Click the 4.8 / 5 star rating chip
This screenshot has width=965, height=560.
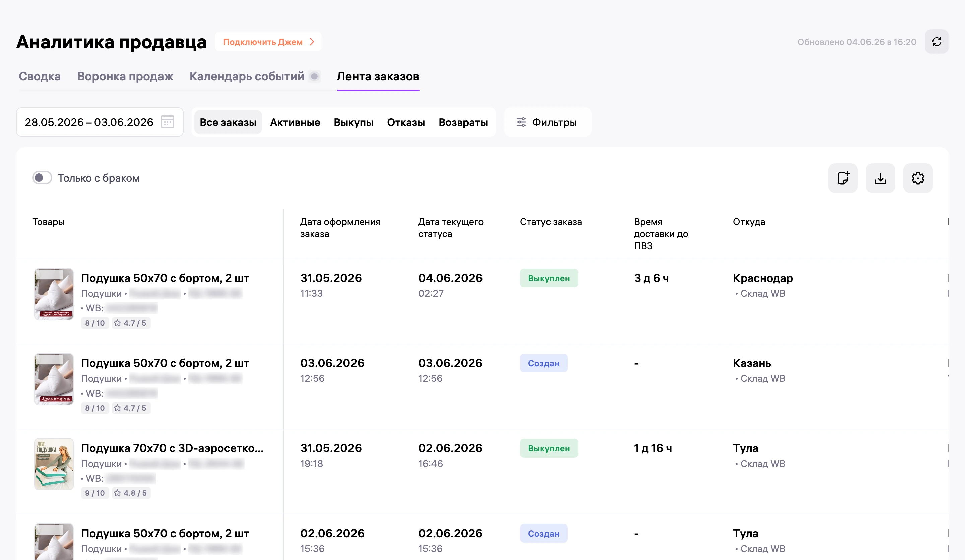coord(131,493)
